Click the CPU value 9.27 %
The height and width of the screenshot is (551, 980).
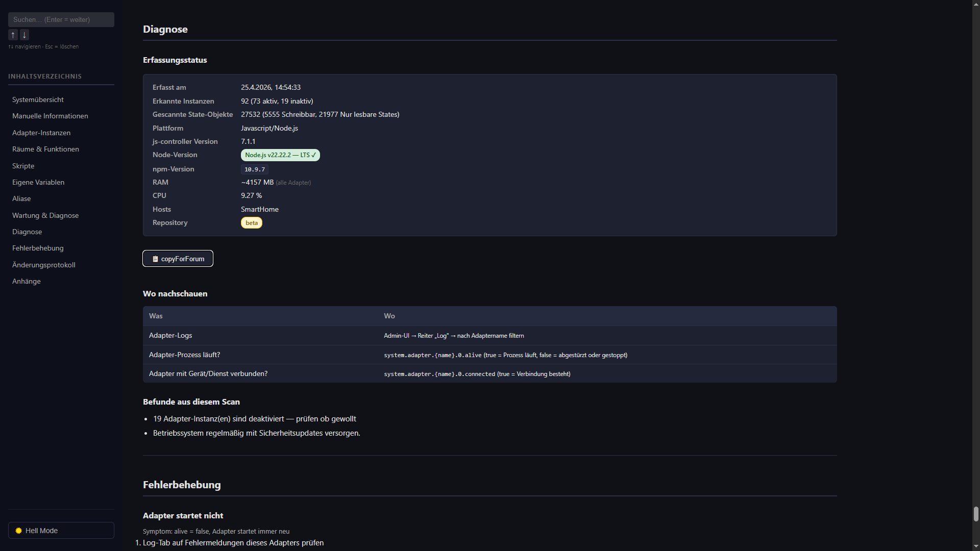point(252,195)
